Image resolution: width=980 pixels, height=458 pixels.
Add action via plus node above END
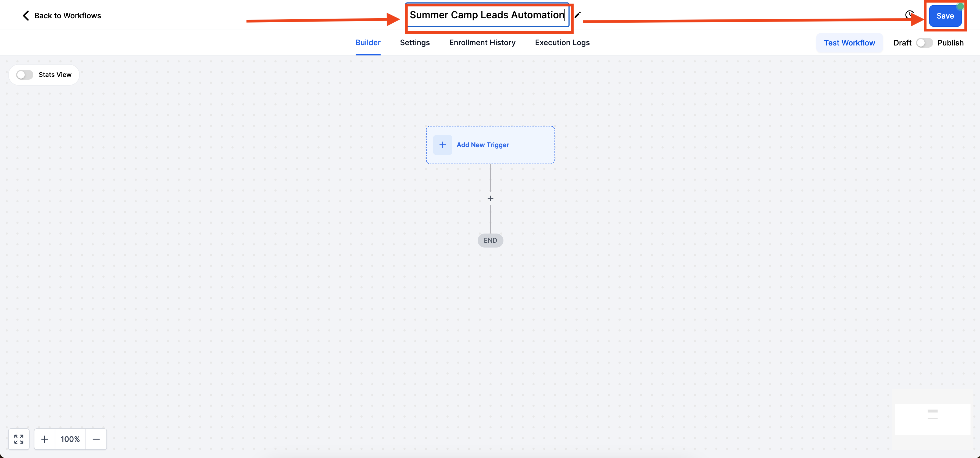[490, 199]
